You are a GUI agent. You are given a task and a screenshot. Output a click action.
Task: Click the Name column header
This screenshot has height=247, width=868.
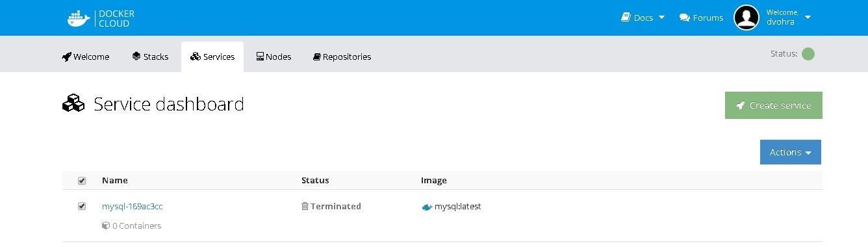115,180
